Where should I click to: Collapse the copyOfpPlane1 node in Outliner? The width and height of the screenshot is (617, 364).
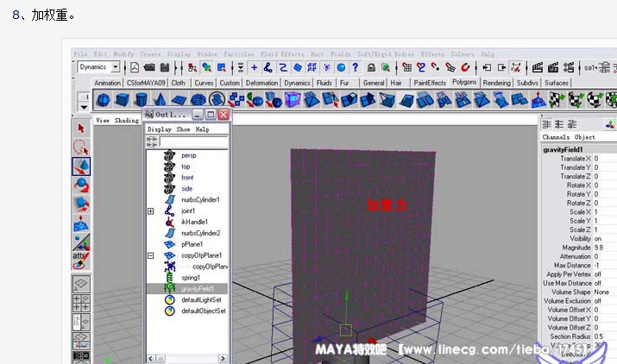coord(151,256)
